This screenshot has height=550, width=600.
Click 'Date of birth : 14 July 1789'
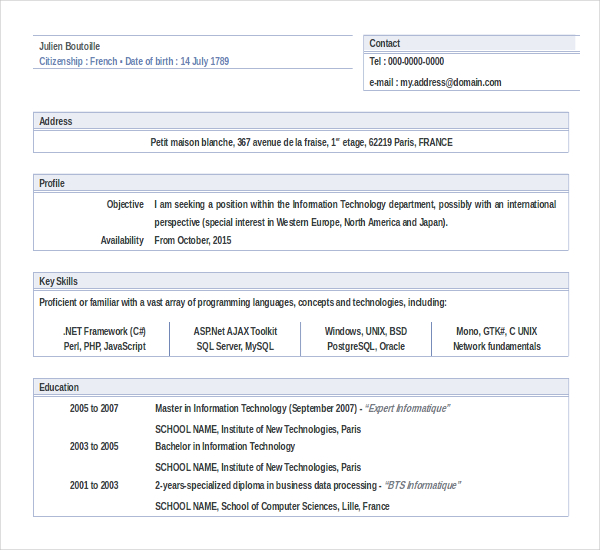point(177,61)
